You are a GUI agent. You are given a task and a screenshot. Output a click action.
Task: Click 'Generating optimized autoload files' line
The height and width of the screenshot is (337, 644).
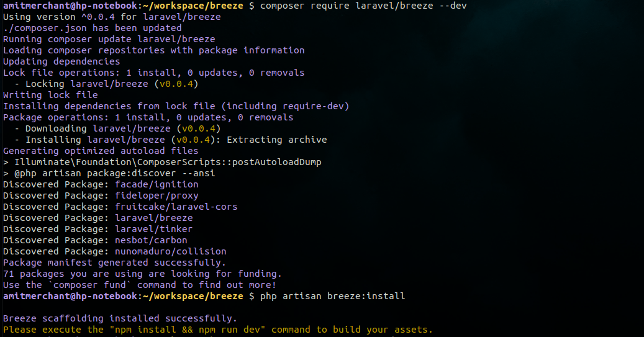(x=101, y=151)
